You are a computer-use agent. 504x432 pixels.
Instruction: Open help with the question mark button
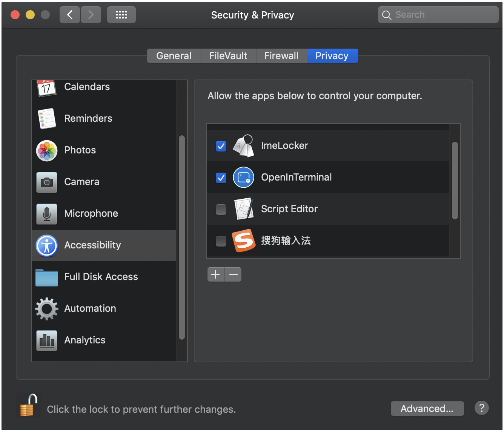(482, 408)
